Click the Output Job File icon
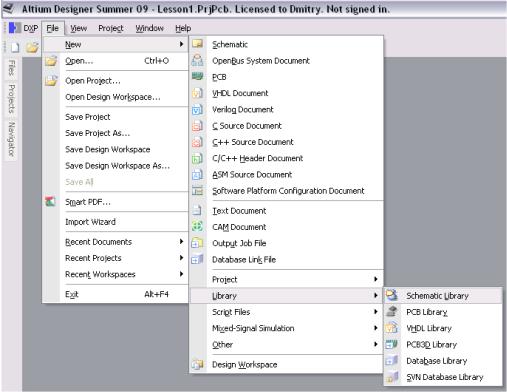Screen dimensions: 507x392 point(197,243)
